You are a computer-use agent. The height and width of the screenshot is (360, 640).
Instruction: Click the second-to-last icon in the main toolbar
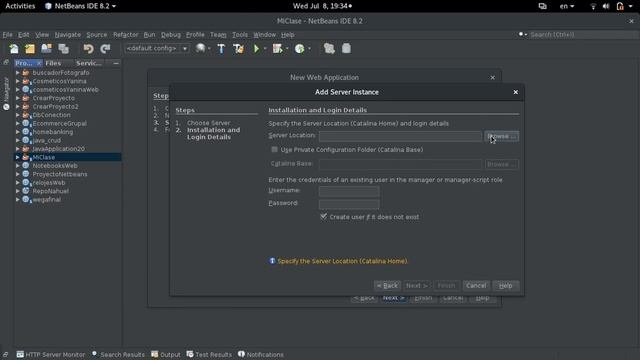[x=329, y=49]
